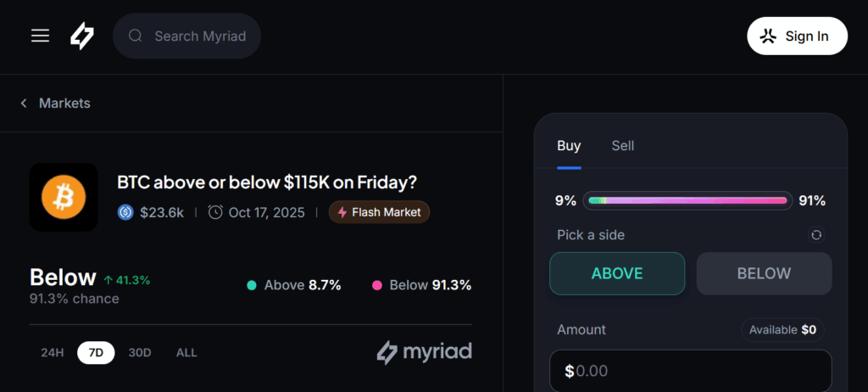
Task: Go back using the Markets chevron
Action: [x=24, y=104]
